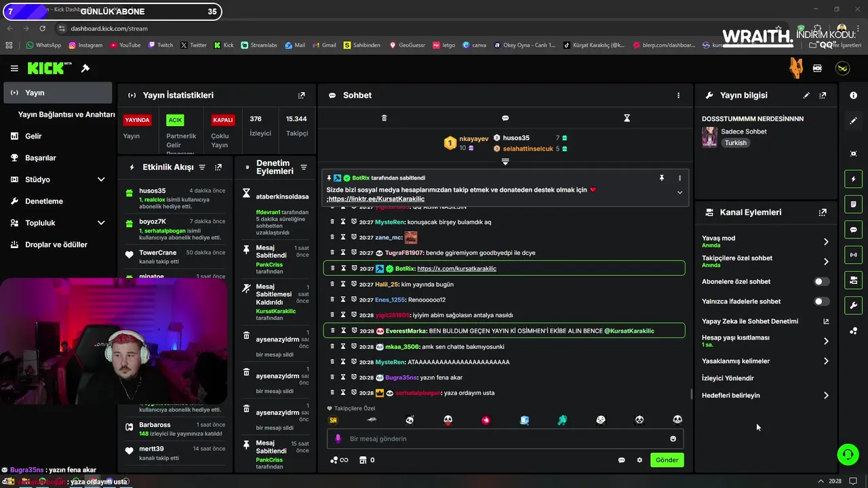Viewport: 868px width, 488px height.
Task: Click nkayayev on the leaderboard
Action: tap(473, 138)
